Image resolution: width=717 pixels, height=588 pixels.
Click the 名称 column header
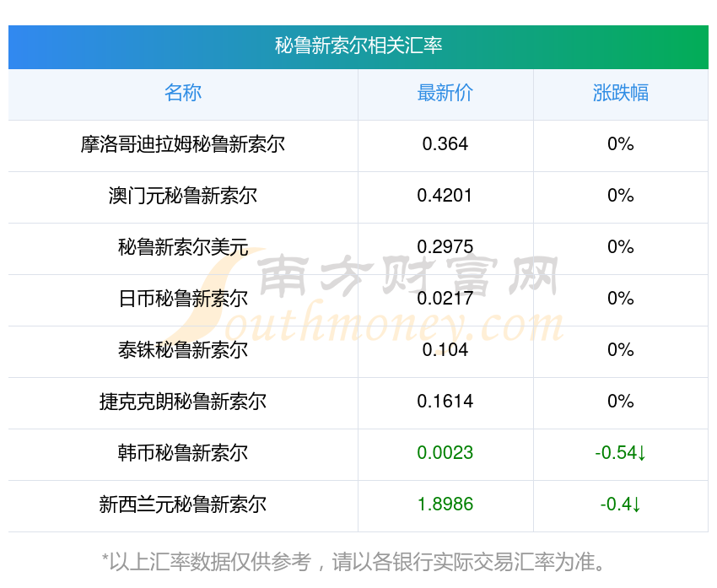[x=183, y=93]
